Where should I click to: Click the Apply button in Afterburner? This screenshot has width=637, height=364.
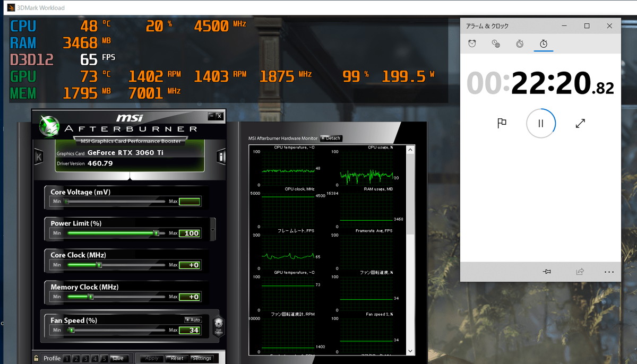click(152, 359)
